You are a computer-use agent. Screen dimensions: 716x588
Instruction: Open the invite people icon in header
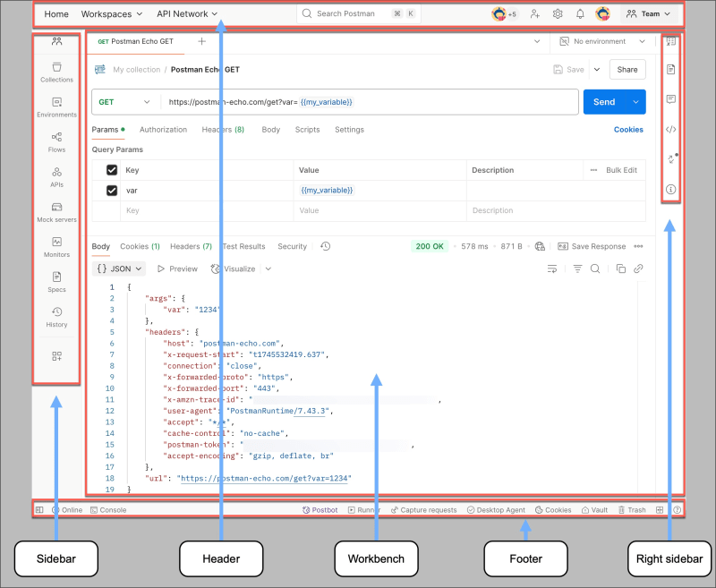tap(535, 14)
